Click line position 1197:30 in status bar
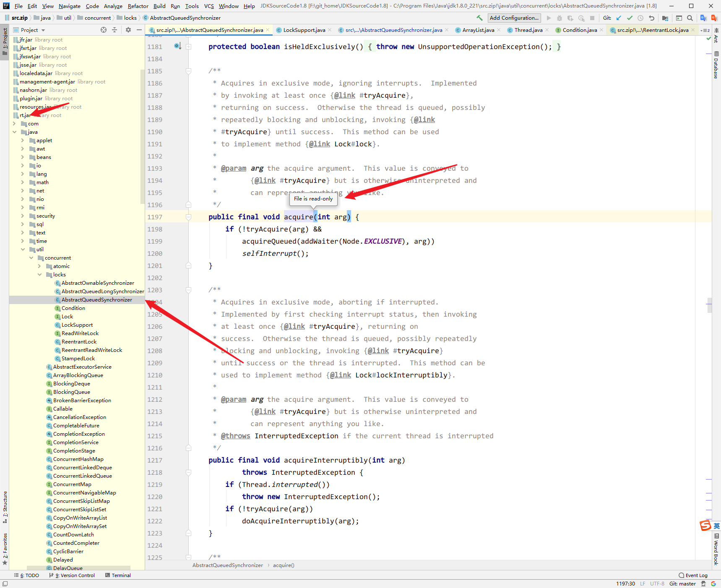The image size is (721, 588). pyautogui.click(x=625, y=584)
